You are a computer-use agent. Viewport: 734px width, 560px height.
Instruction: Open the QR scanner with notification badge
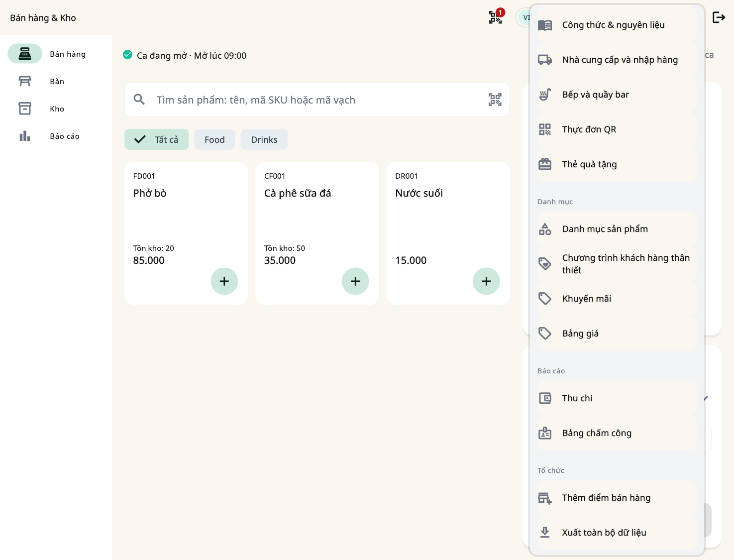[496, 17]
